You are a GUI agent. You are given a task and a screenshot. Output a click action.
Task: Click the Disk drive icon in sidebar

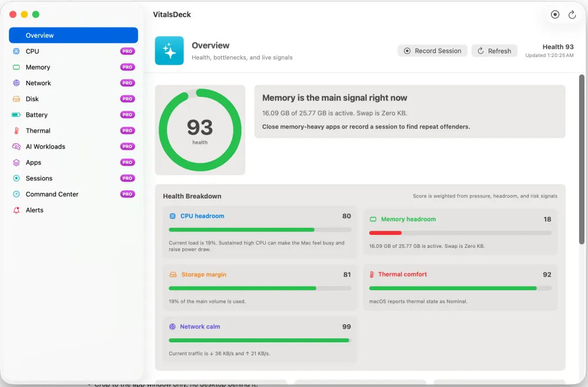click(x=16, y=99)
